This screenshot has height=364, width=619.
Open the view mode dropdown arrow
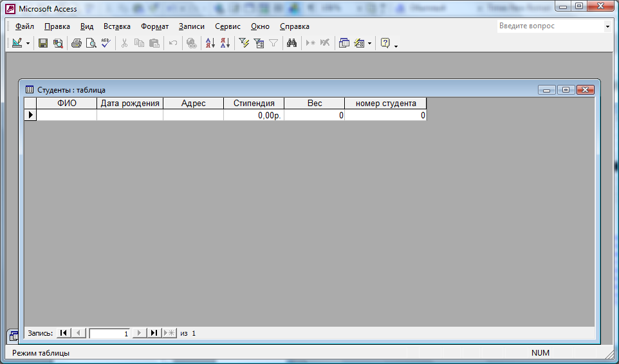click(28, 43)
